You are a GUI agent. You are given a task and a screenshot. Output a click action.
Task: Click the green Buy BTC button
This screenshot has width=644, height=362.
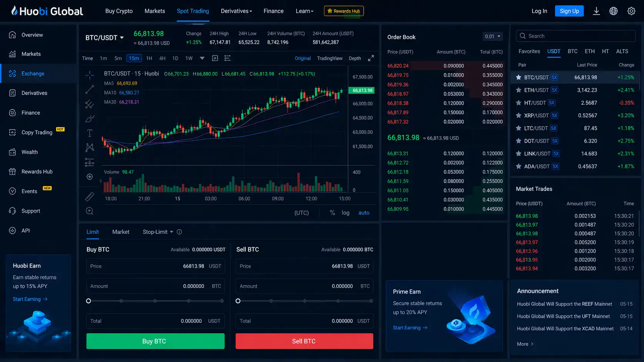(x=155, y=341)
